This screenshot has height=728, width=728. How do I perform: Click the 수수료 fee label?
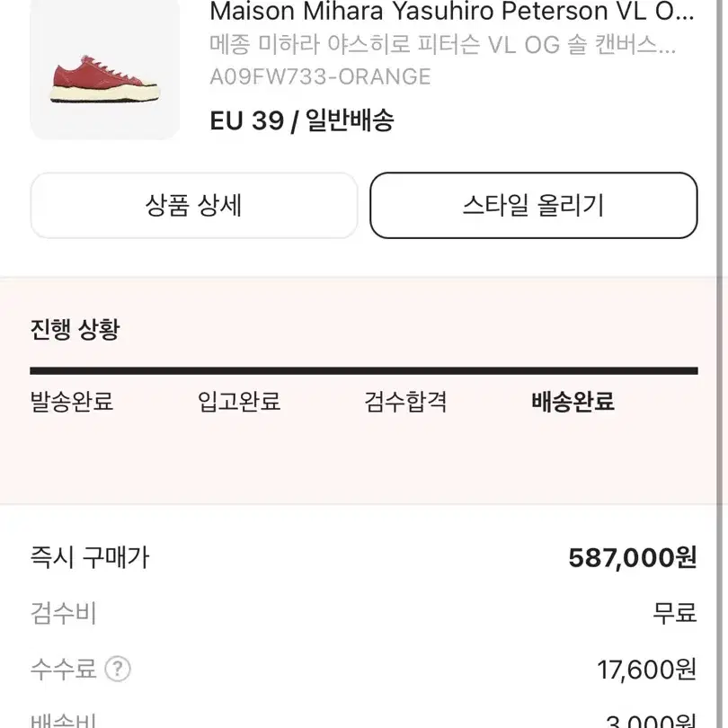[x=63, y=669]
